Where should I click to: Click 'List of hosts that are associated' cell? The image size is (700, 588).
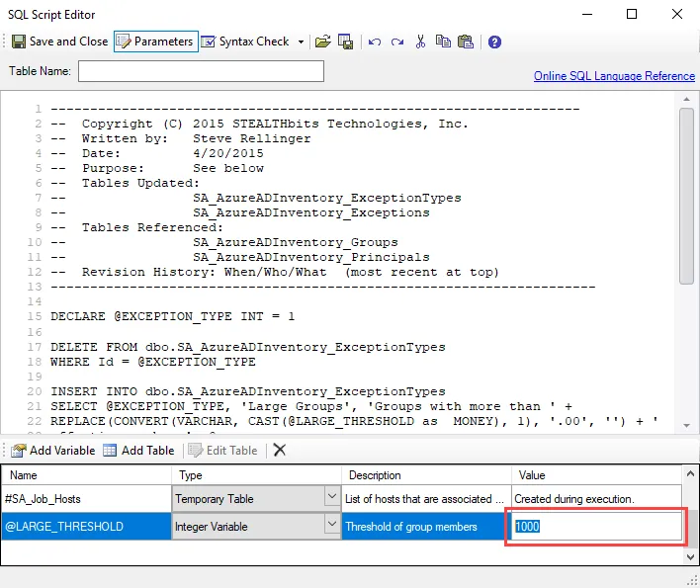(x=426, y=499)
